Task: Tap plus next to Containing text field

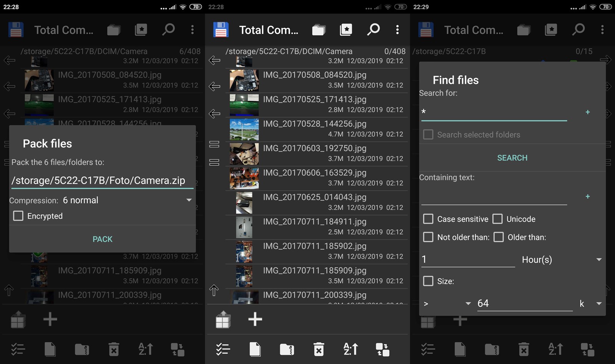Action: click(x=587, y=197)
